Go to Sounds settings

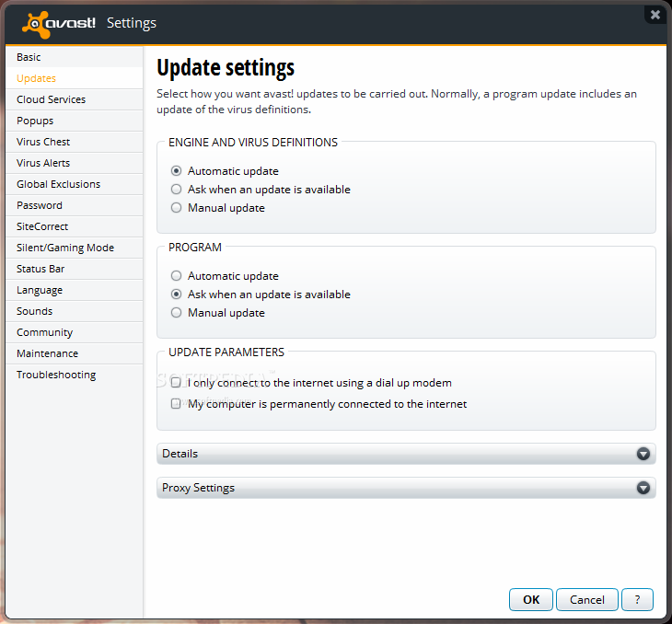[x=75, y=311]
